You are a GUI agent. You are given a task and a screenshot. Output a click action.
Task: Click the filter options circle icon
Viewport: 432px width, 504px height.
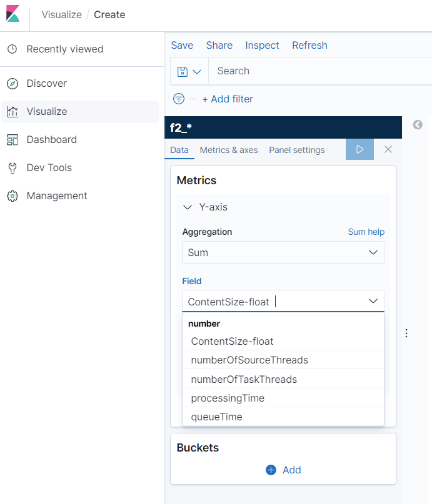click(x=179, y=99)
